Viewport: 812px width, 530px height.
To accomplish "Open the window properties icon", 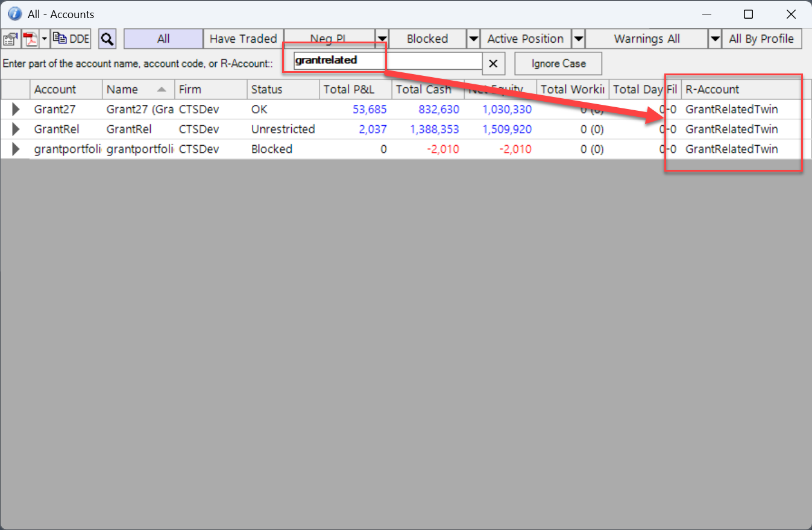I will [10, 39].
